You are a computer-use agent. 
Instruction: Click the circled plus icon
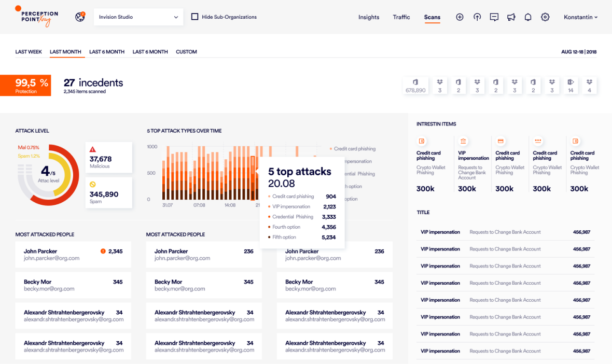[x=460, y=17]
